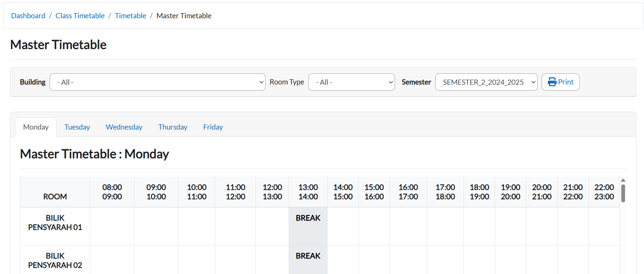Select the Monday tab

(36, 127)
